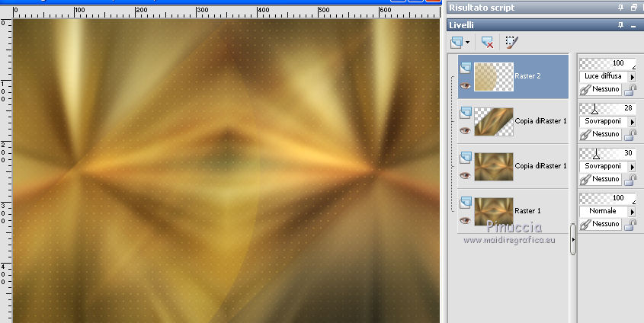
Task: Click the Copia diRaster 1 name in the opacity 30 row
Action: coord(540,166)
